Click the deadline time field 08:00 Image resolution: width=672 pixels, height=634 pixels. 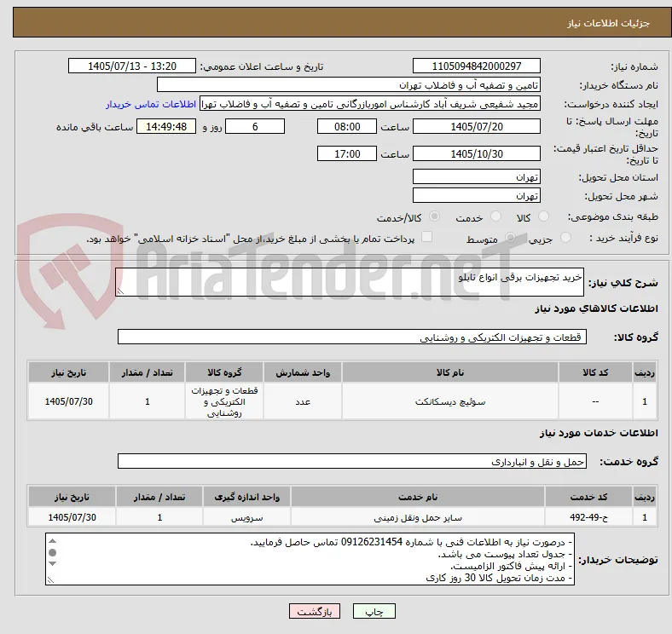click(347, 127)
